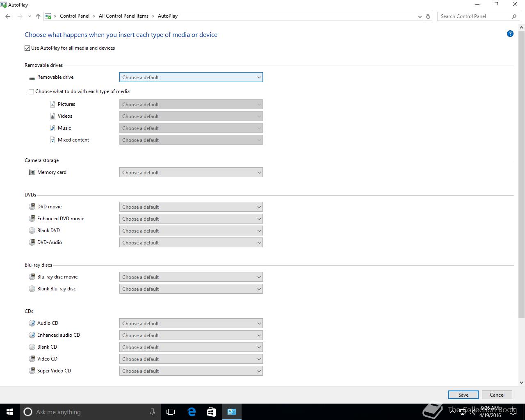Open the Removable drive default dropdown
Viewport: 525px width, 420px height.
point(191,77)
